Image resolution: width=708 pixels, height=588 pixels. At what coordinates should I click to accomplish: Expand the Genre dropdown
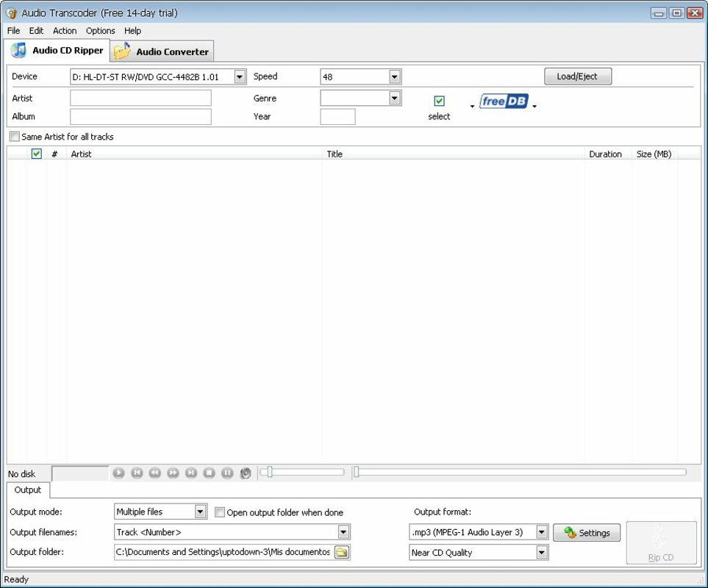[395, 98]
